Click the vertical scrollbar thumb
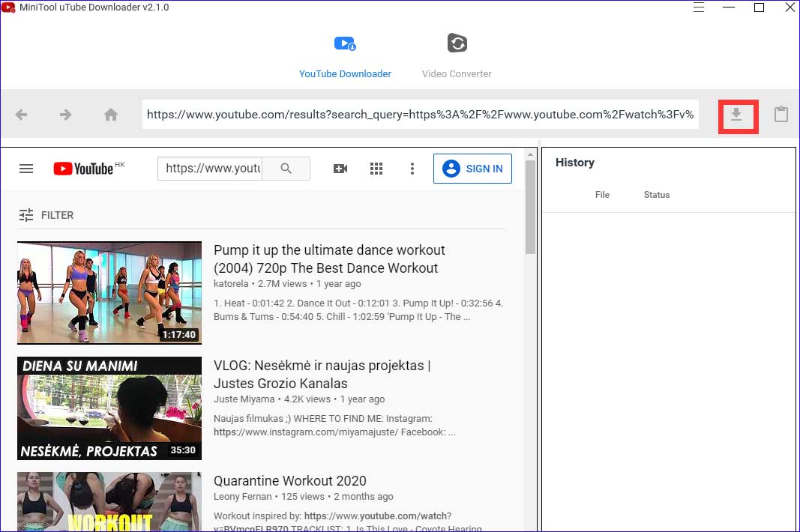Viewport: 800px width, 532px height. 531,207
